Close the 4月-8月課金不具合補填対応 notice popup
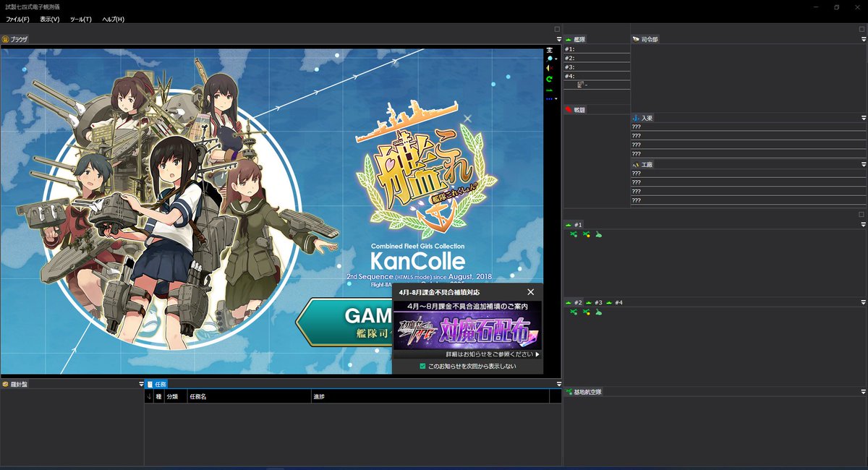Screen dimensions: 868x470 [x=531, y=292]
